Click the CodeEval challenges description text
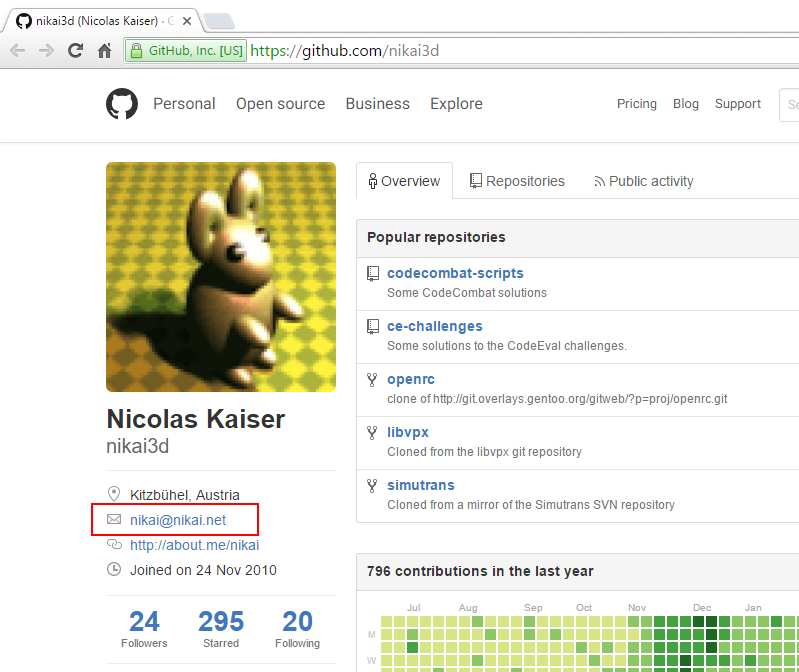This screenshot has height=672, width=799. click(x=507, y=345)
